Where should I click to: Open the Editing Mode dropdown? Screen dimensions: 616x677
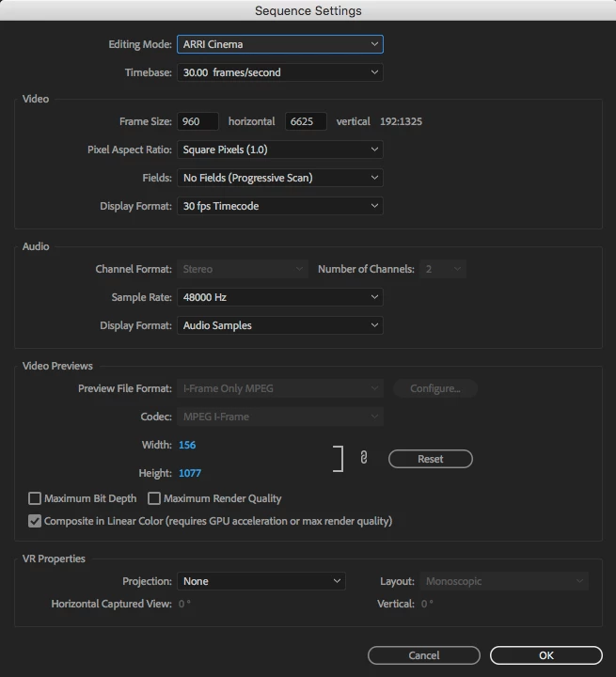coord(280,44)
